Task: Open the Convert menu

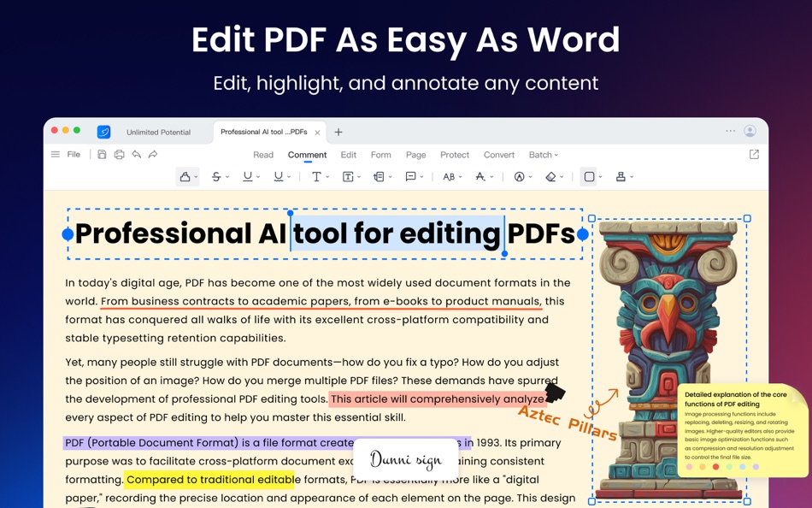Action: [499, 155]
